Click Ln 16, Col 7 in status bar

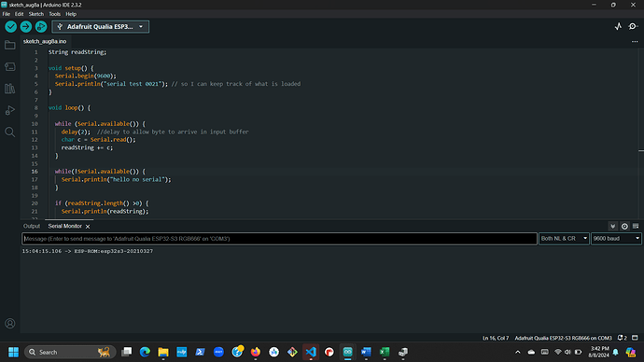(x=496, y=338)
